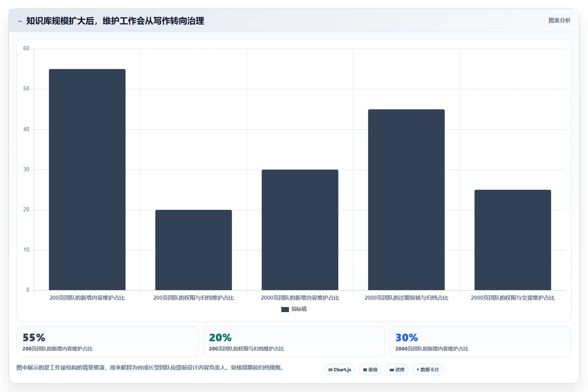Click the x-axis label 2000页团队的权限与交接维护占比
The width and height of the screenshot is (588, 392).
click(513, 298)
